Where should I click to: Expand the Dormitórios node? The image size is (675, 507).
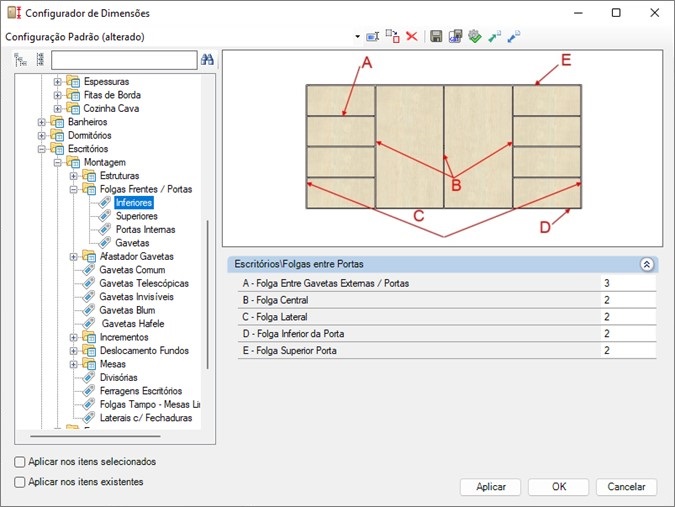pyautogui.click(x=41, y=136)
